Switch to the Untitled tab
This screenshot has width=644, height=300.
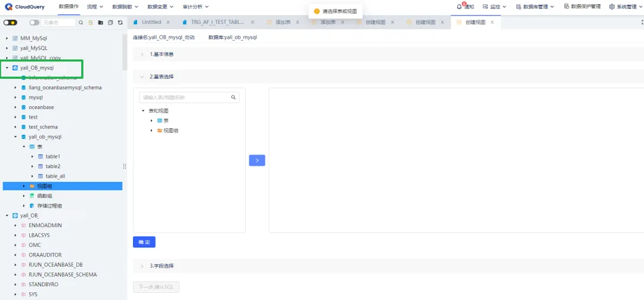coord(151,22)
